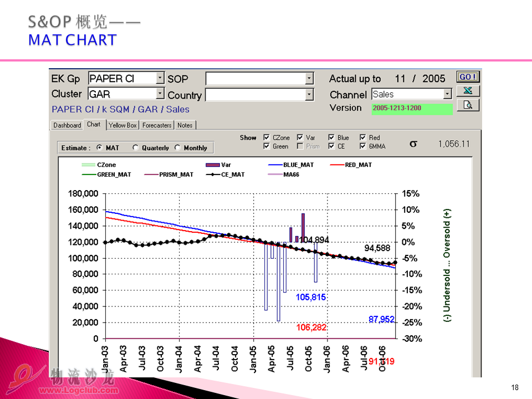Select the Chart tab
Image resolution: width=532 pixels, height=399 pixels.
point(94,125)
